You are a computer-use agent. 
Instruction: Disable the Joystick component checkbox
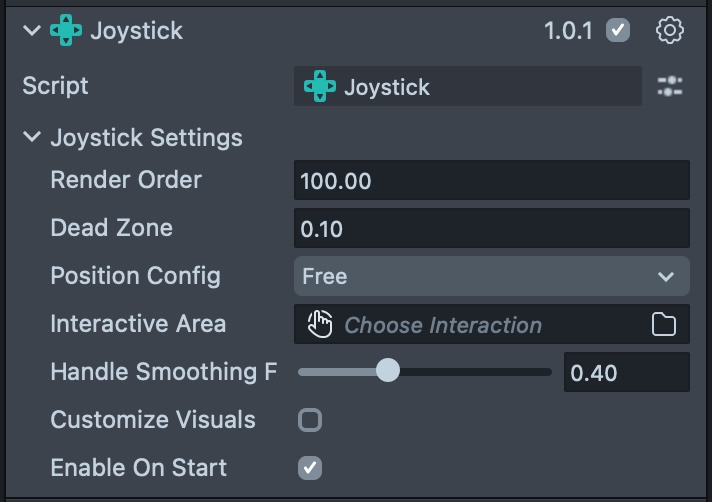tap(619, 31)
